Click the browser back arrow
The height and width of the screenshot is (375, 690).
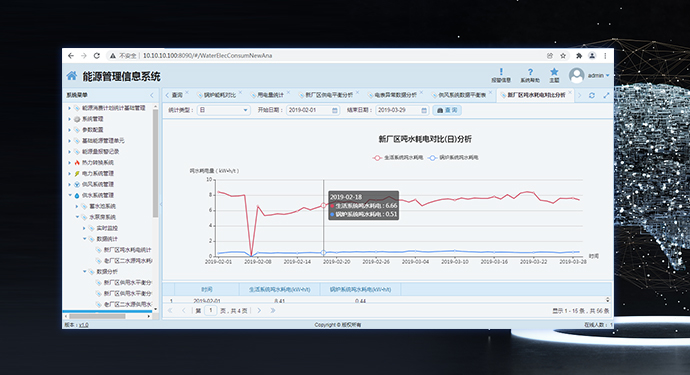71,55
